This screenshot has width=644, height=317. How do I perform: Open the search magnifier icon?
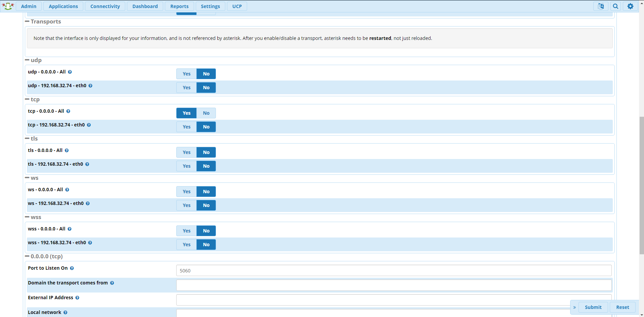(615, 6)
